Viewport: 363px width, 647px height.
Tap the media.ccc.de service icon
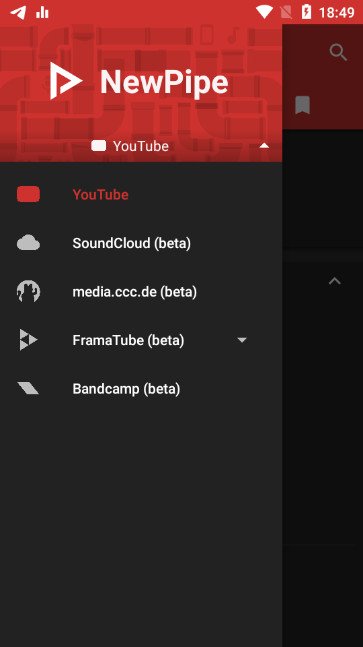click(28, 291)
